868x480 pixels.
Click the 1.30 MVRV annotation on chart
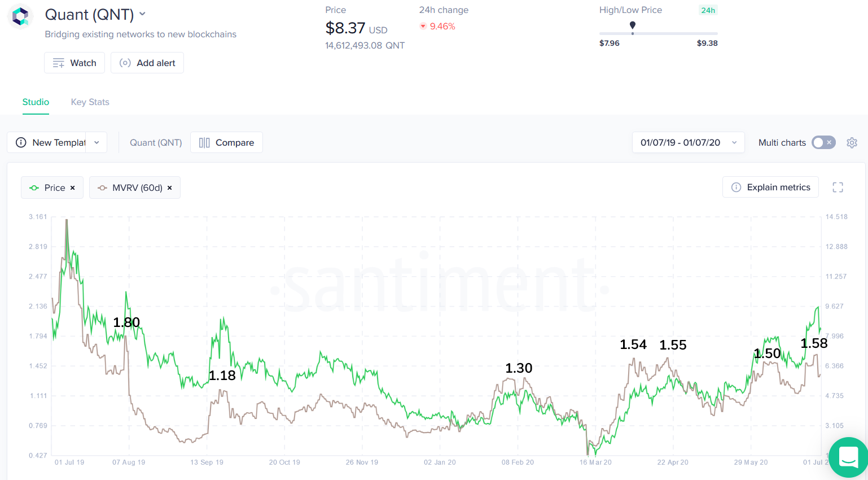(x=519, y=368)
